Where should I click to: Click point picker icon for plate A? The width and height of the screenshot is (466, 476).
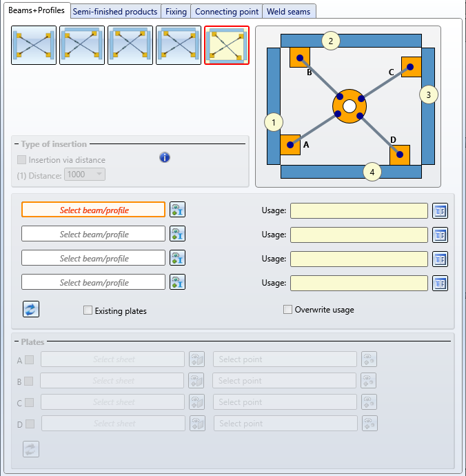click(369, 359)
